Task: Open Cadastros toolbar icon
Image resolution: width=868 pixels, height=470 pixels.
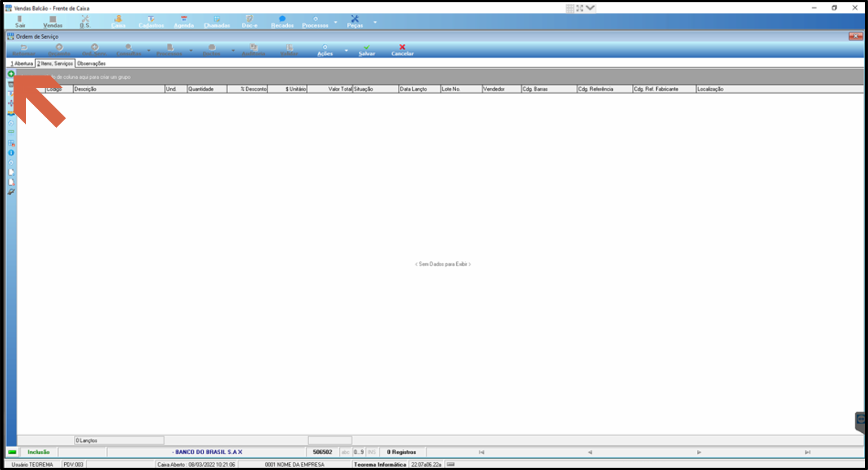Action: coord(151,21)
